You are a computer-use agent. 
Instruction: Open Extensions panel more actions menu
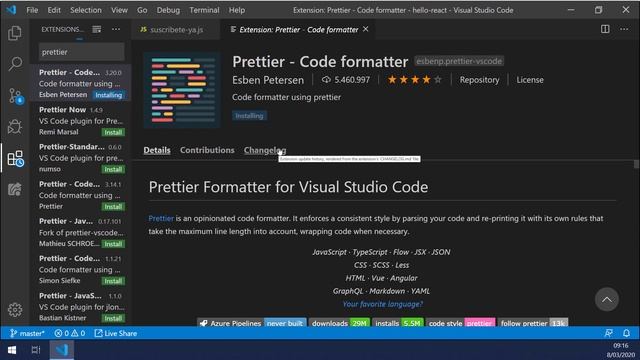pyautogui.click(x=116, y=29)
